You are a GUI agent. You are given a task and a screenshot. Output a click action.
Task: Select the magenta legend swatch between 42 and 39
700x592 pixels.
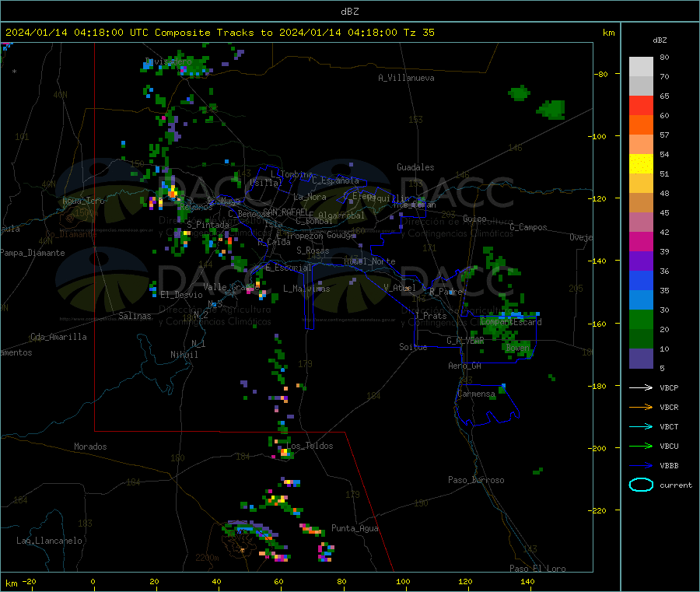click(641, 241)
